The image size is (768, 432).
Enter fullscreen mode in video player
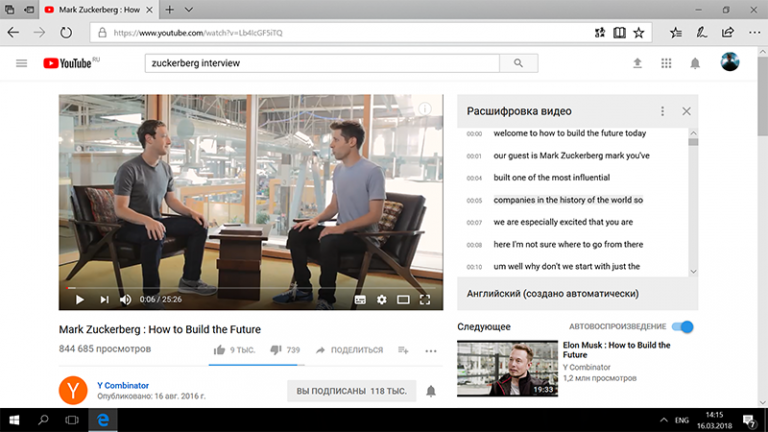[x=424, y=299]
